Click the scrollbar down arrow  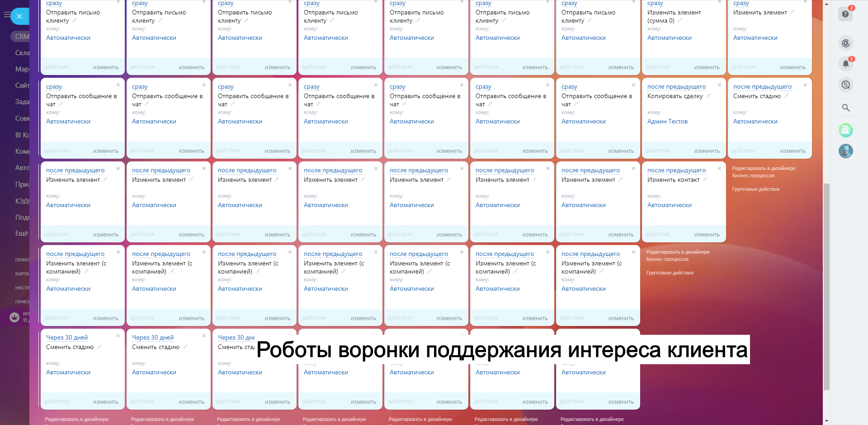tap(826, 421)
